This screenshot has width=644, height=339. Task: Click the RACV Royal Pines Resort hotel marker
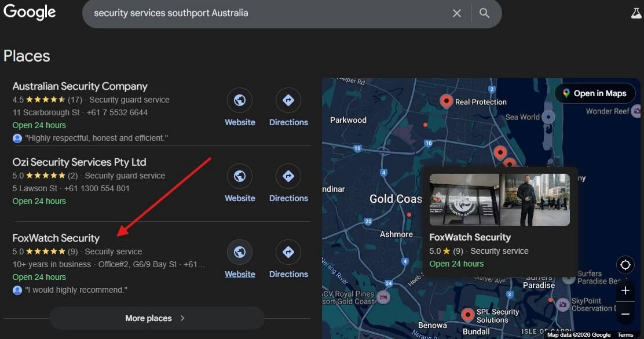pyautogui.click(x=383, y=297)
